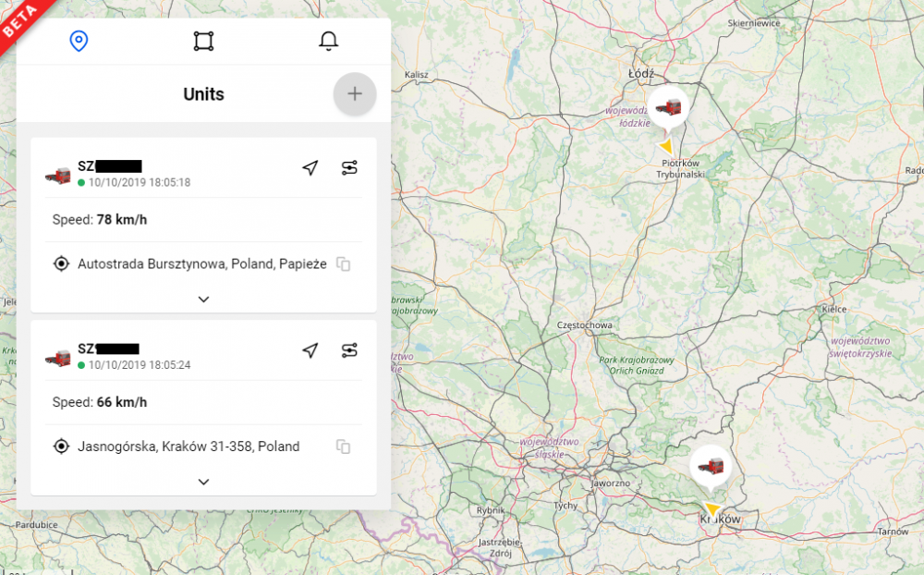Click the timestamp 10/10/2019 18:05:24
Screen dimensions: 924x575
pos(140,365)
